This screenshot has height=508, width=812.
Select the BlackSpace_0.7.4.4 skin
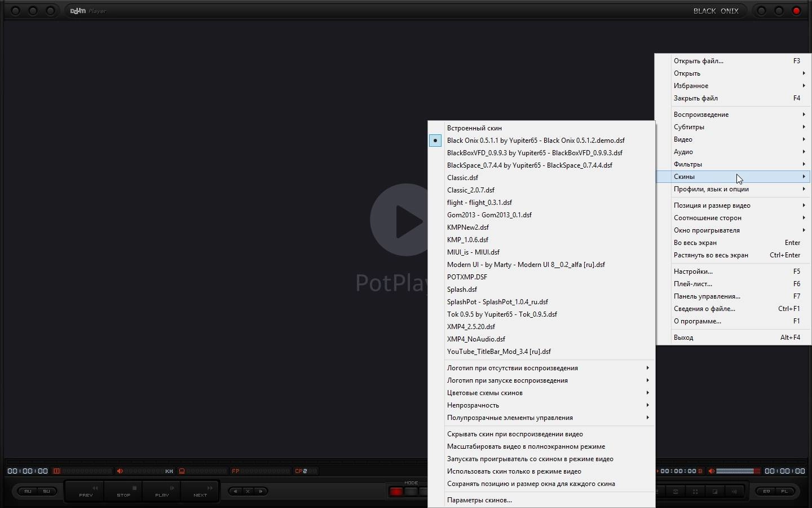pos(541,165)
